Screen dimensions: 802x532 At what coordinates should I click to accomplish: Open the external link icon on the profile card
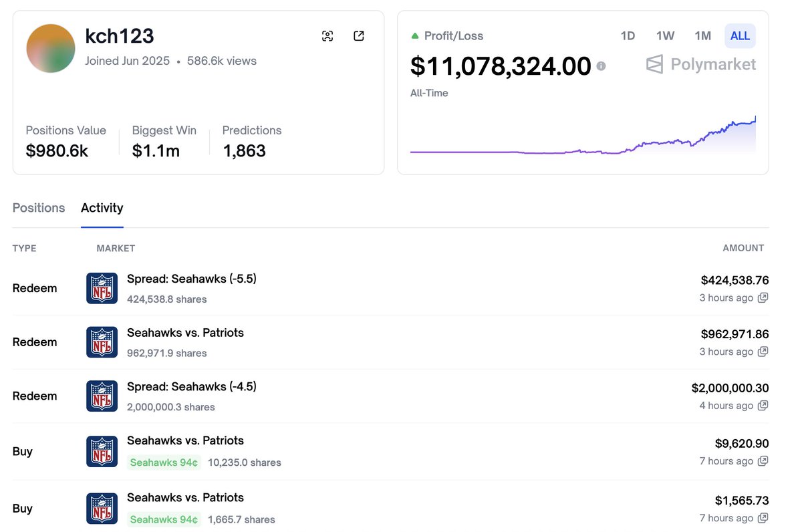click(x=359, y=36)
